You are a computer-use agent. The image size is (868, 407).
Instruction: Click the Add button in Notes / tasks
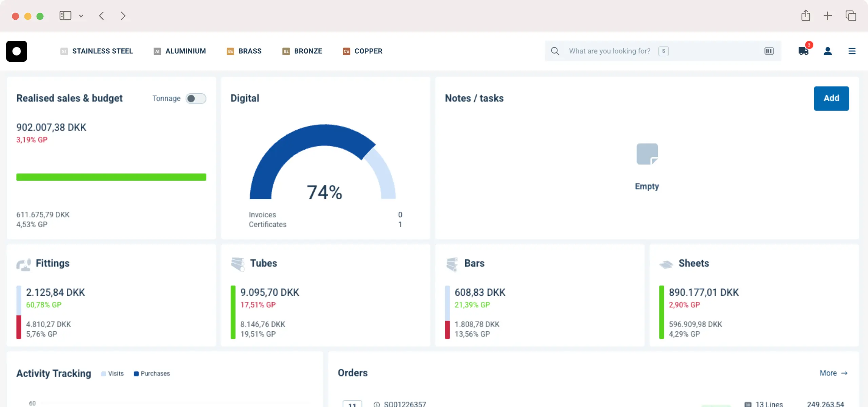[x=831, y=98]
